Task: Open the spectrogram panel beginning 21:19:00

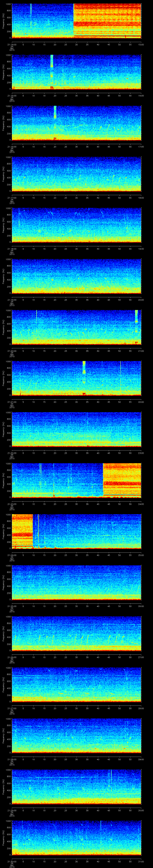Action: coord(76,276)
